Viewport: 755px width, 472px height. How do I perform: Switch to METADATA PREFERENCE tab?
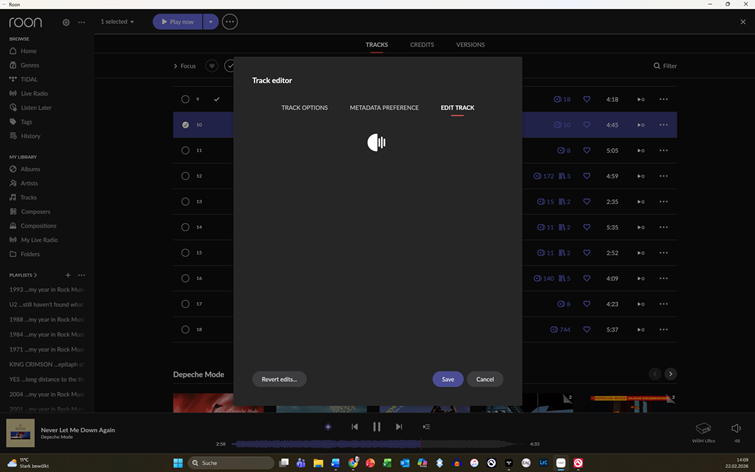click(x=384, y=107)
